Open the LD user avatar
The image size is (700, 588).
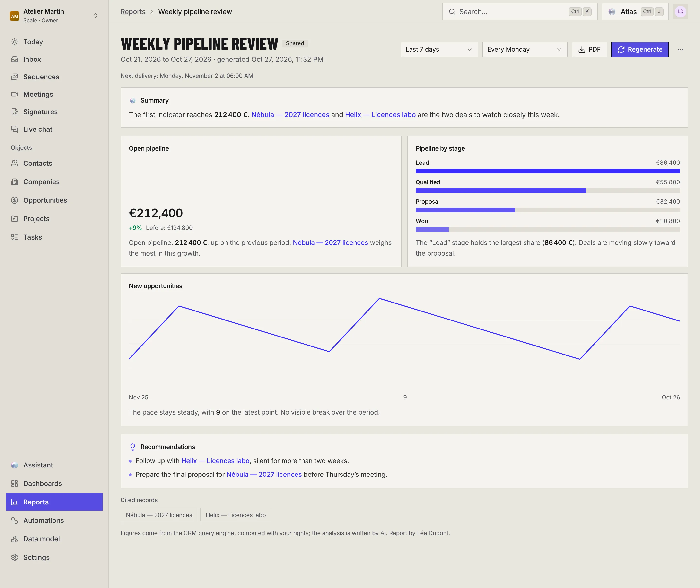pos(680,12)
